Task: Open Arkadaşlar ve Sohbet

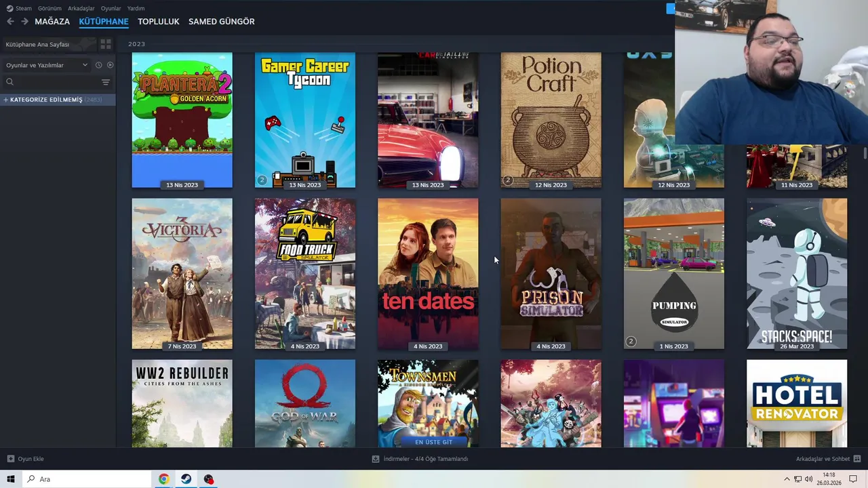Action: 823,459
